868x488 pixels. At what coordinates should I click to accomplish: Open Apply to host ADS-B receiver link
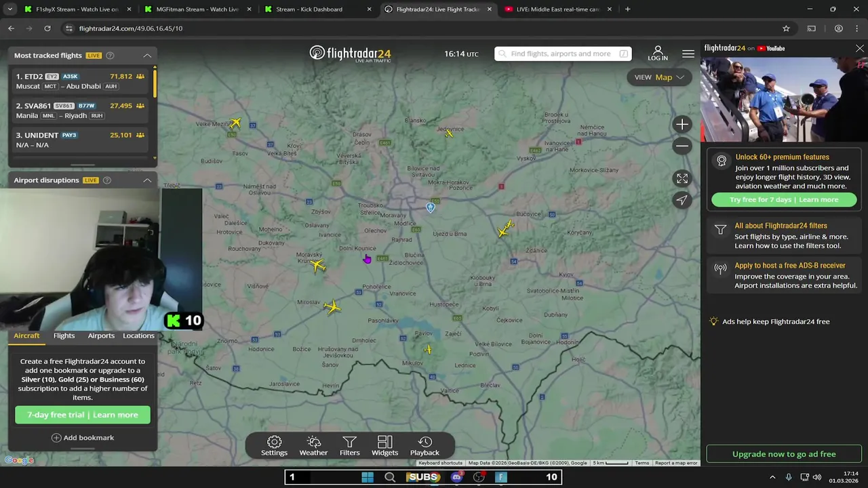(784, 275)
